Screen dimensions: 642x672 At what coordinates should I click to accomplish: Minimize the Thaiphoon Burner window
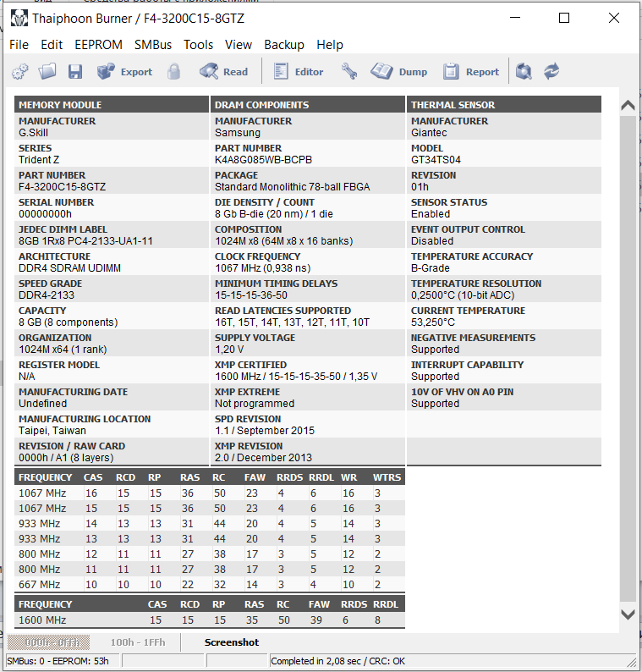point(515,18)
